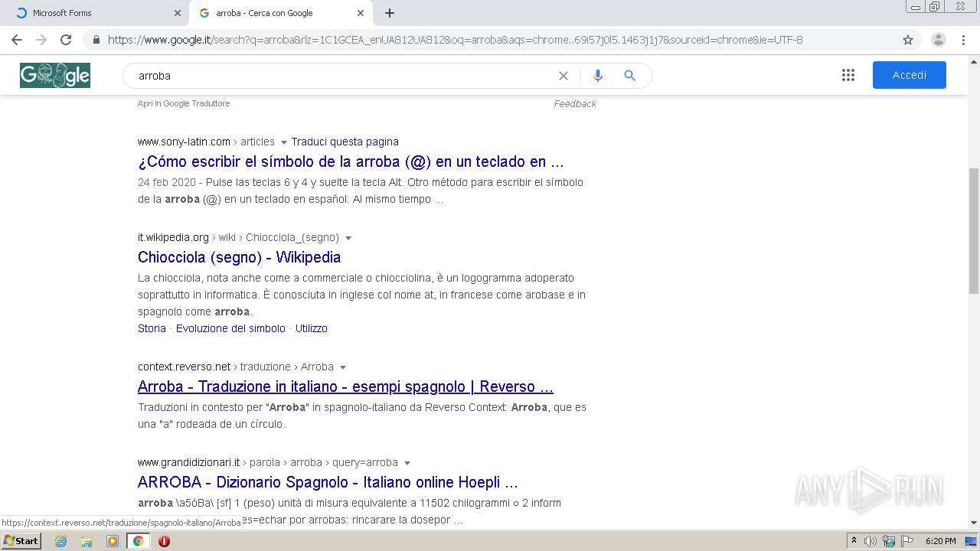The height and width of the screenshot is (551, 980).
Task: Close the arroba Google search tab
Action: point(361,13)
